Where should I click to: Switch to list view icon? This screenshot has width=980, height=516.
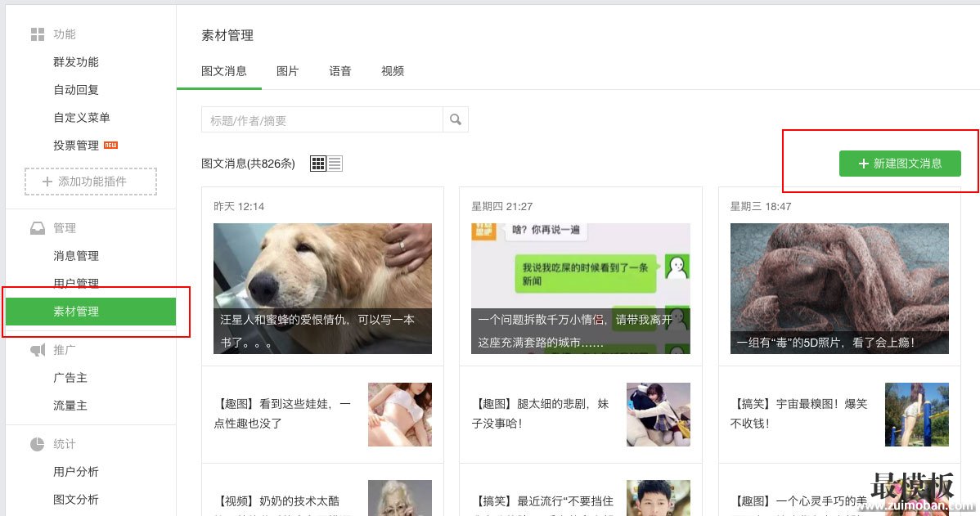335,162
